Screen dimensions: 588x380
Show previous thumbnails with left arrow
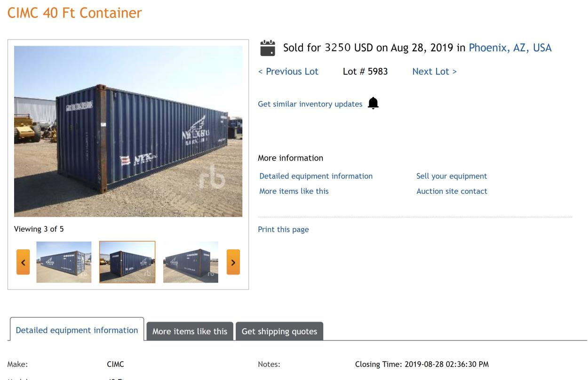pos(23,262)
